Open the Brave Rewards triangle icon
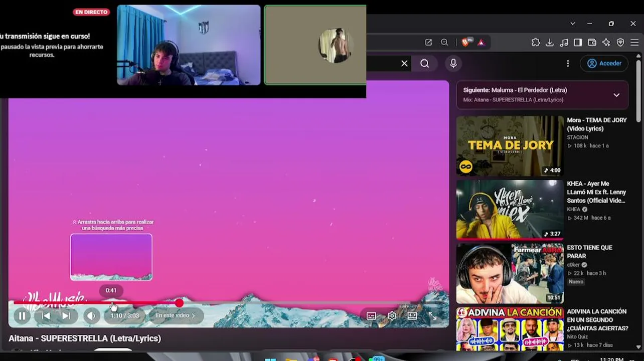 tap(481, 43)
